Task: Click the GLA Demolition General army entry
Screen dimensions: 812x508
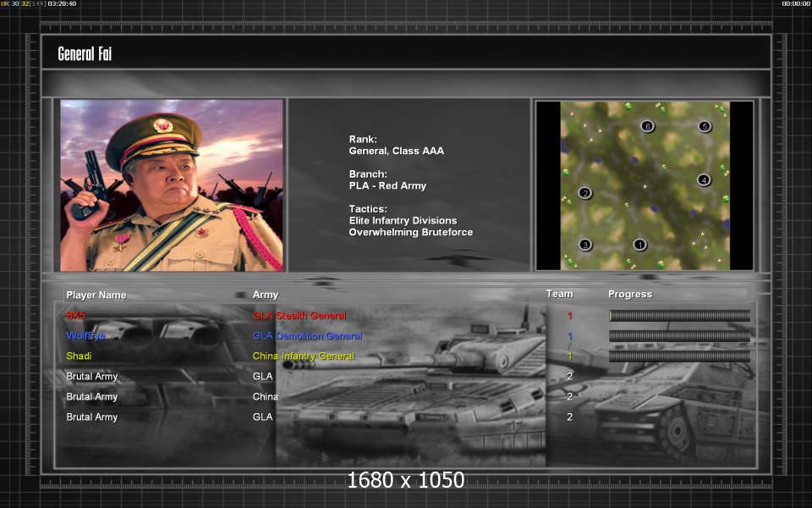Action: tap(307, 336)
